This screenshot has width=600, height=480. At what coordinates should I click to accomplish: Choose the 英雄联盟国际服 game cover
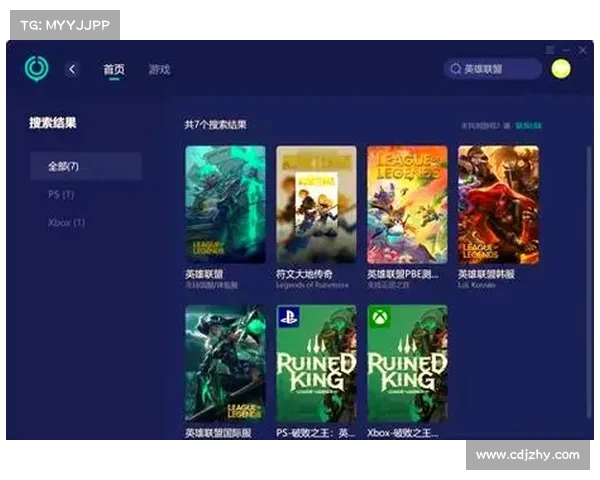point(225,363)
